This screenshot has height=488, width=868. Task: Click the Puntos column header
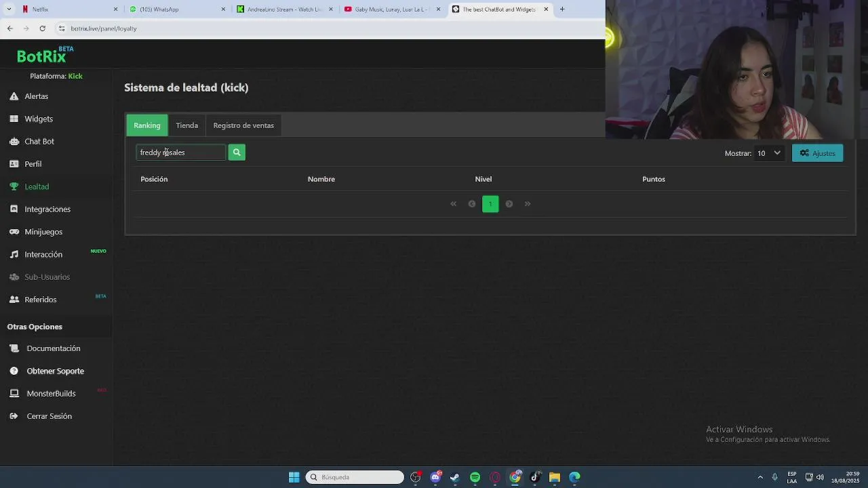(x=654, y=179)
